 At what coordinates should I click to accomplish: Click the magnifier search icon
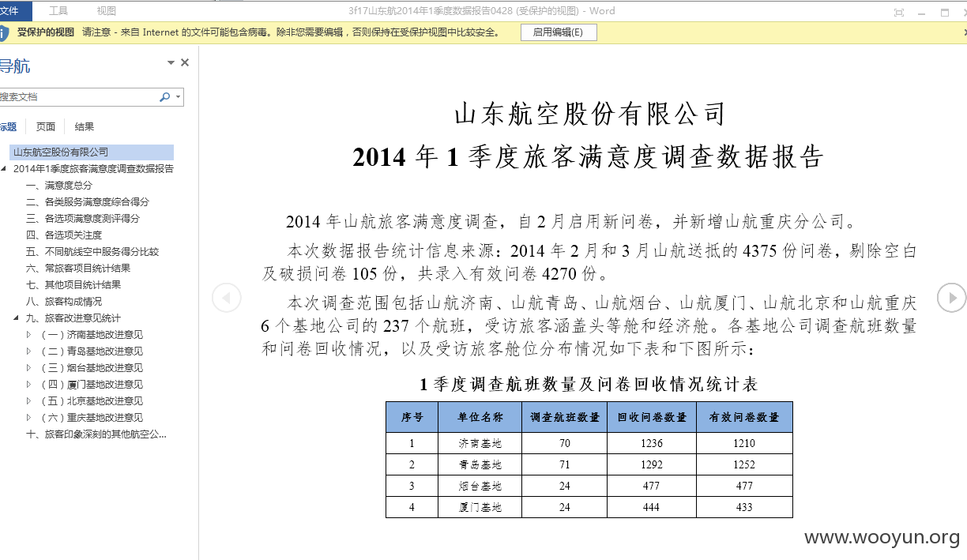click(x=164, y=97)
